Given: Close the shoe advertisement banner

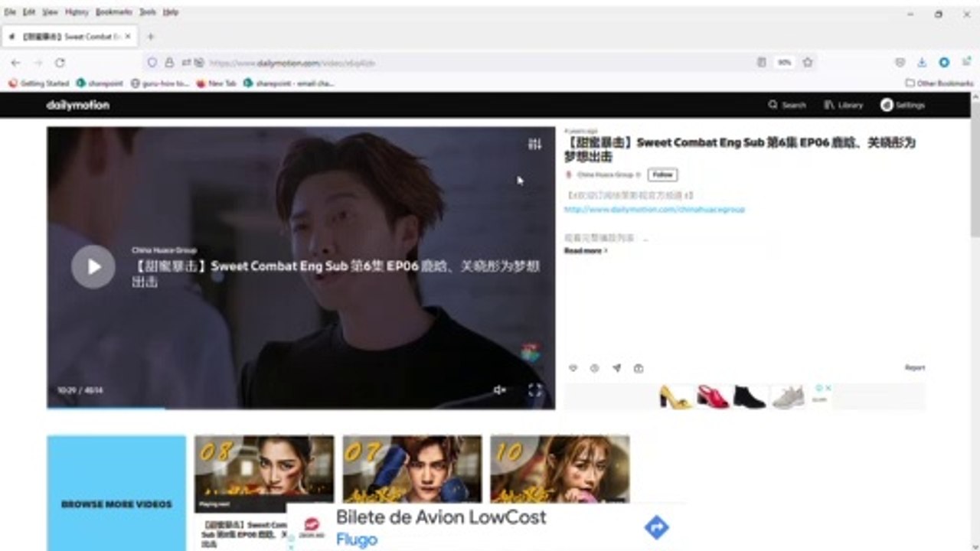Looking at the screenshot, I should pyautogui.click(x=828, y=388).
